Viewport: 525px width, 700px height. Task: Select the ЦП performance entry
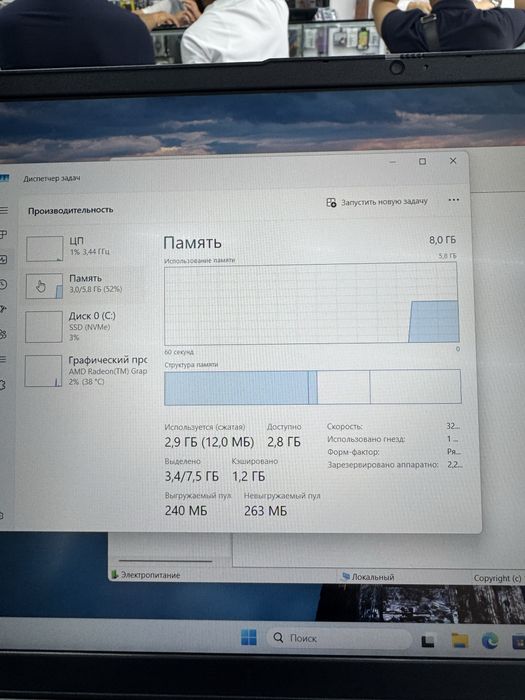click(85, 248)
